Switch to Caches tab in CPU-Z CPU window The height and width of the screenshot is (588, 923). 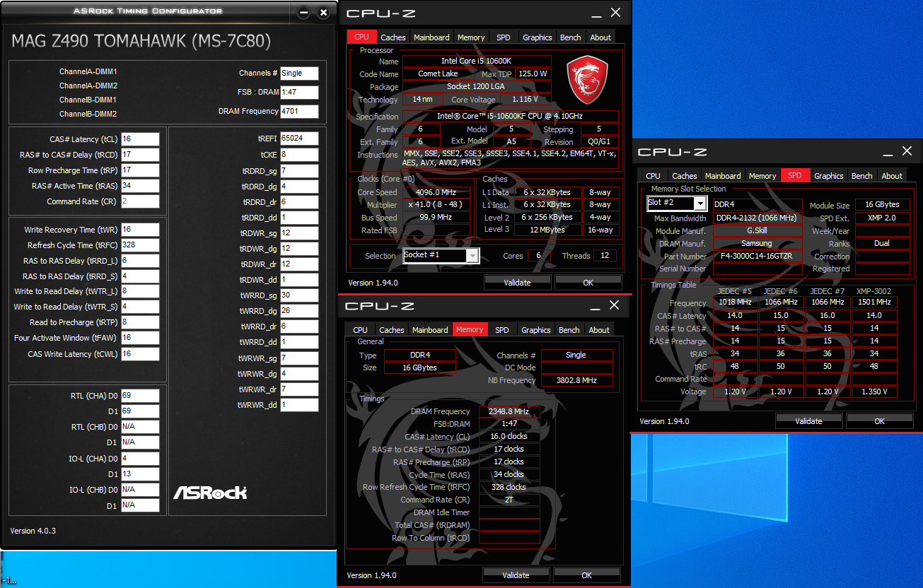pos(393,37)
